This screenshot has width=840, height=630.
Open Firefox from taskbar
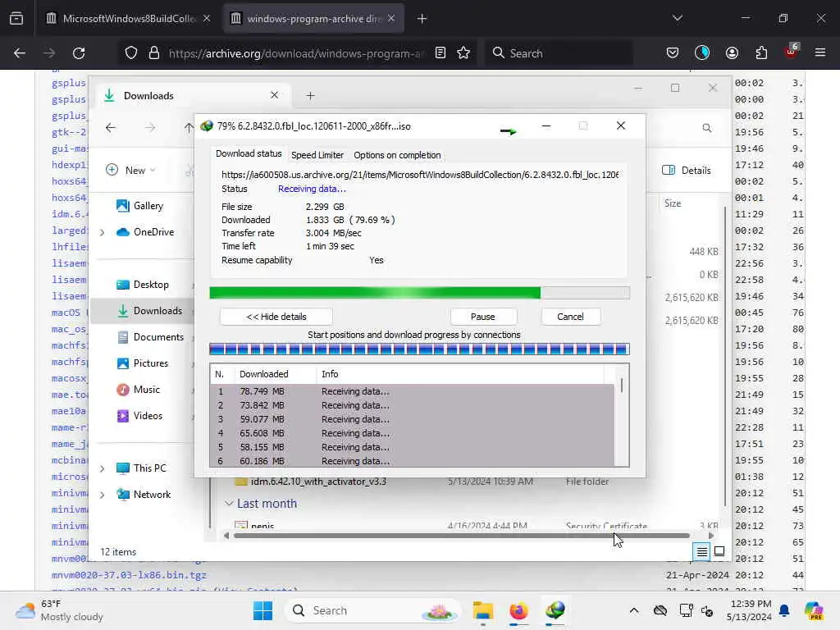(518, 610)
